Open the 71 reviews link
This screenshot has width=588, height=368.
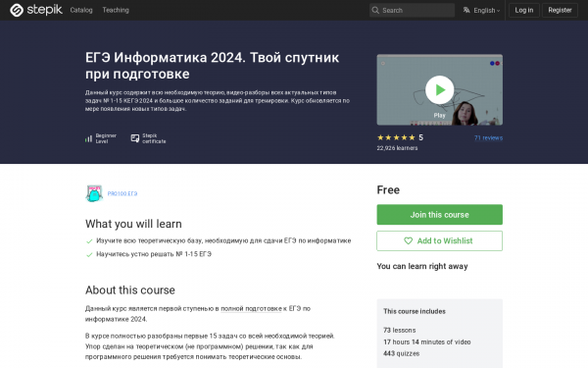pos(488,137)
